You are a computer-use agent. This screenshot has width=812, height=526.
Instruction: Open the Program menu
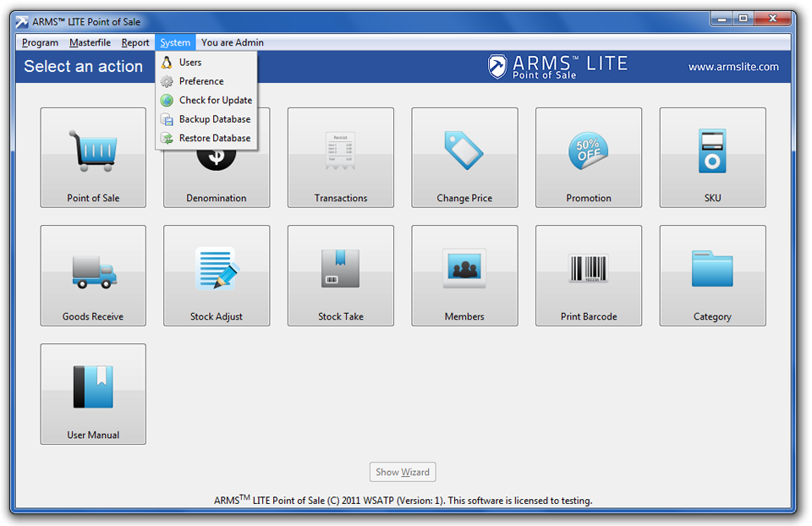pos(40,42)
